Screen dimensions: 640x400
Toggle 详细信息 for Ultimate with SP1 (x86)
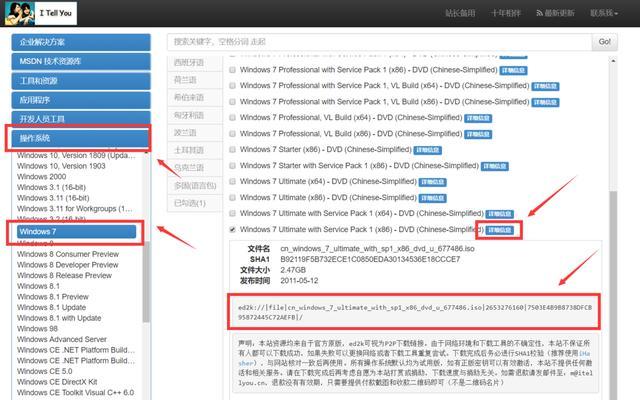[500, 230]
